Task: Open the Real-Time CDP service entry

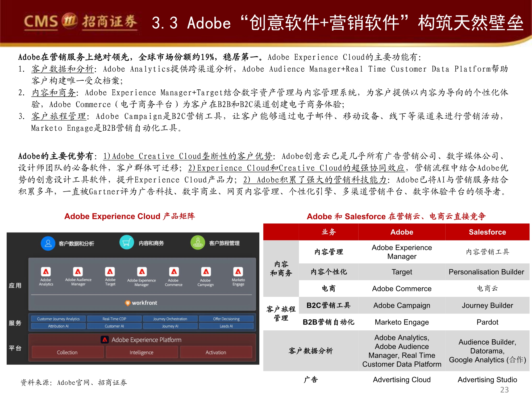Action: click(x=114, y=318)
